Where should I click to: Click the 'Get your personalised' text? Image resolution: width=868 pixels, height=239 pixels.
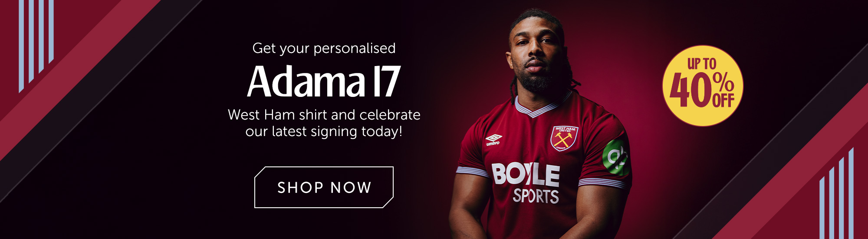coord(324,48)
